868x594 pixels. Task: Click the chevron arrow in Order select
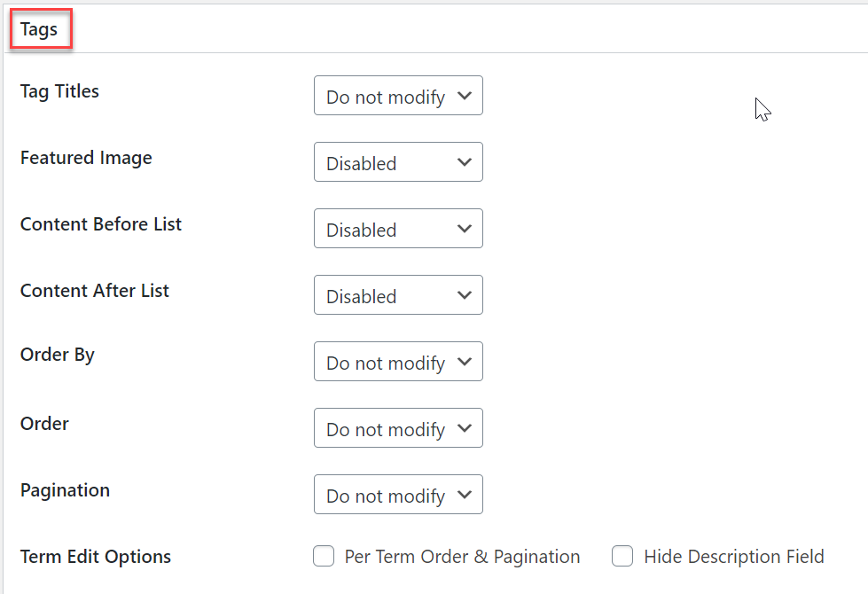[465, 428]
